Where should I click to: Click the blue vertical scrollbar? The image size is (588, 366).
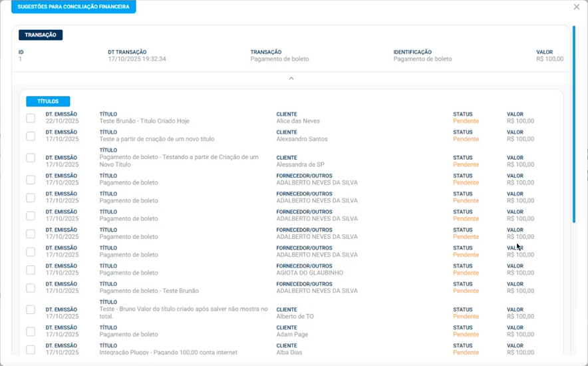574,126
